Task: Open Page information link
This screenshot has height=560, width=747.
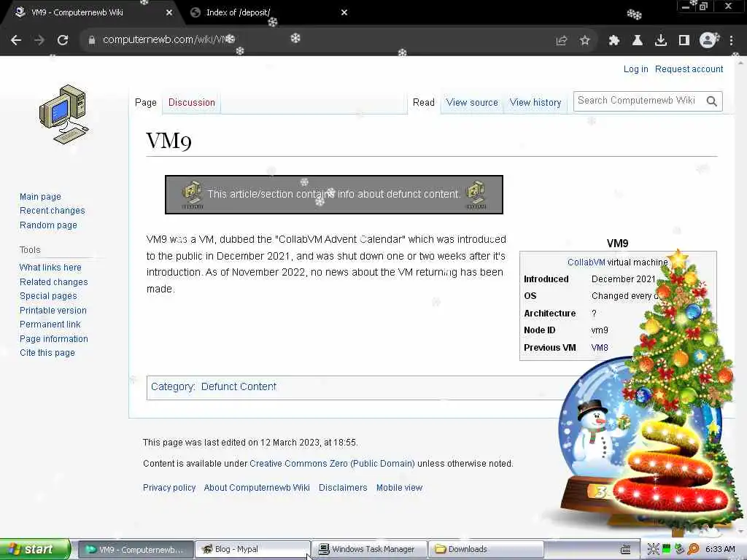Action: point(53,338)
